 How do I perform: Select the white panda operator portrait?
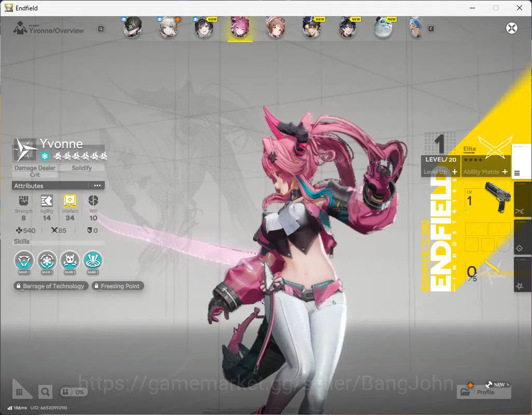pos(383,27)
